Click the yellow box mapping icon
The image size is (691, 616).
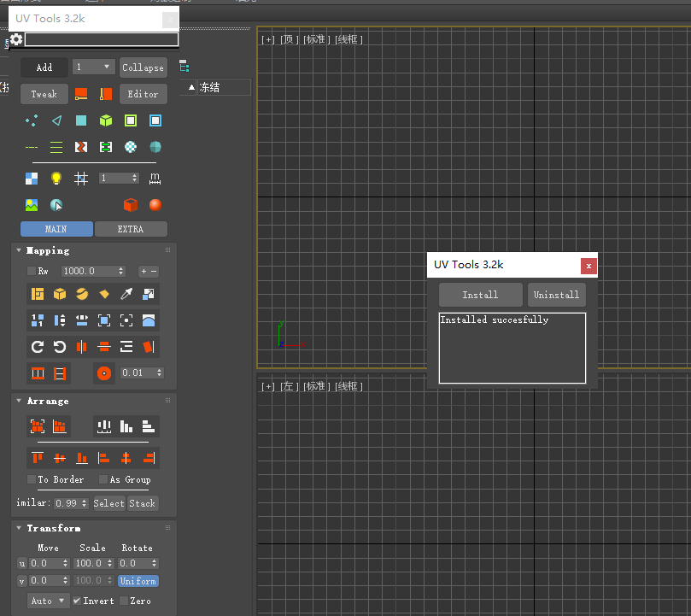60,294
